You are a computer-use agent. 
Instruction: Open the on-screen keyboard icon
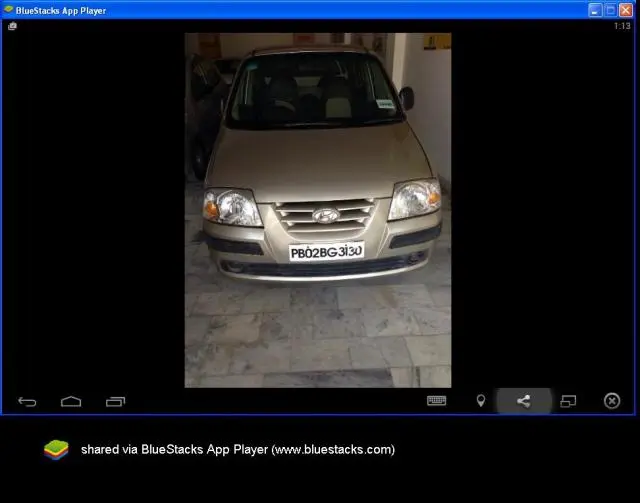click(436, 401)
